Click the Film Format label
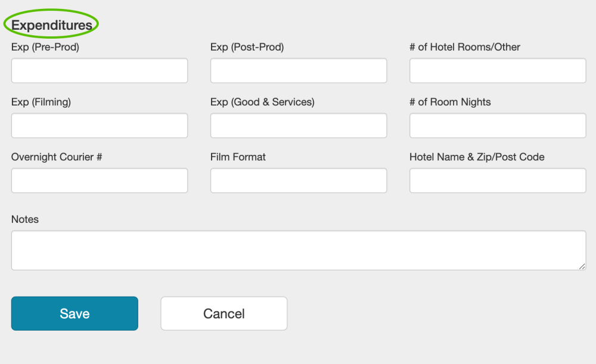 (238, 157)
